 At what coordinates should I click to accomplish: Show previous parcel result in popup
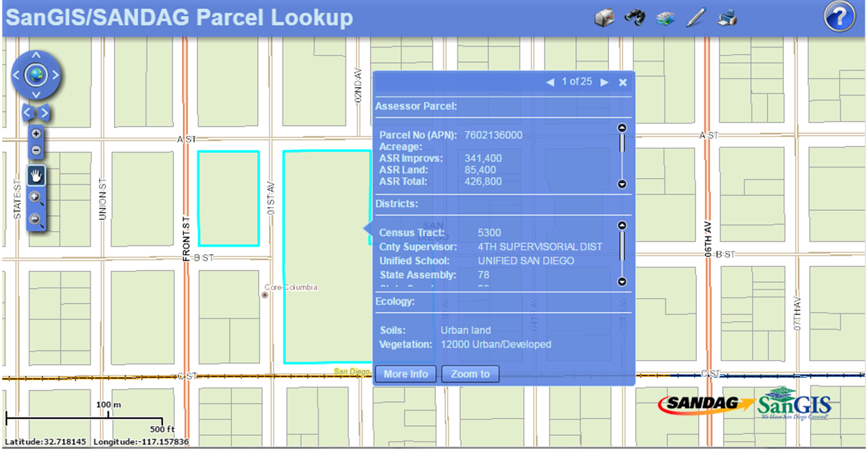[550, 82]
